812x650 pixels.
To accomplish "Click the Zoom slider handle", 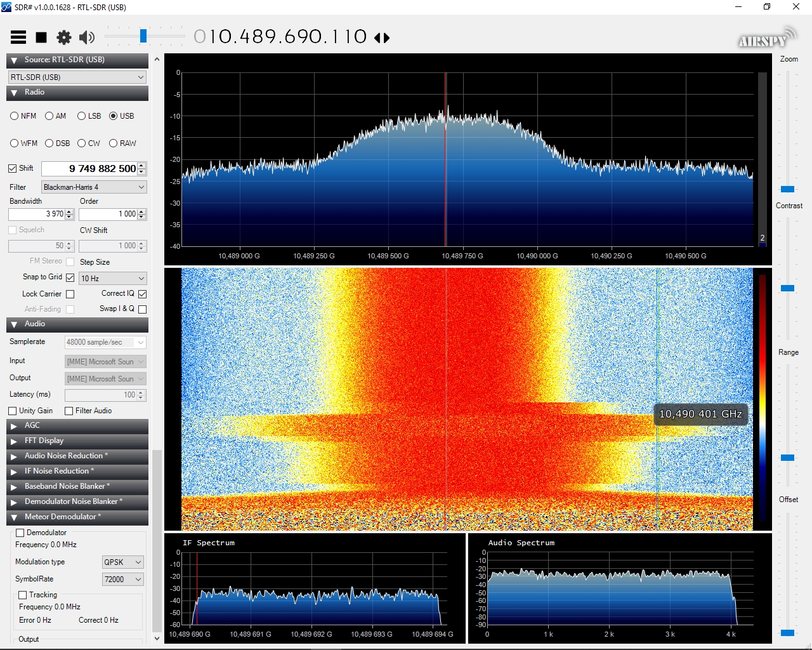I will (787, 189).
